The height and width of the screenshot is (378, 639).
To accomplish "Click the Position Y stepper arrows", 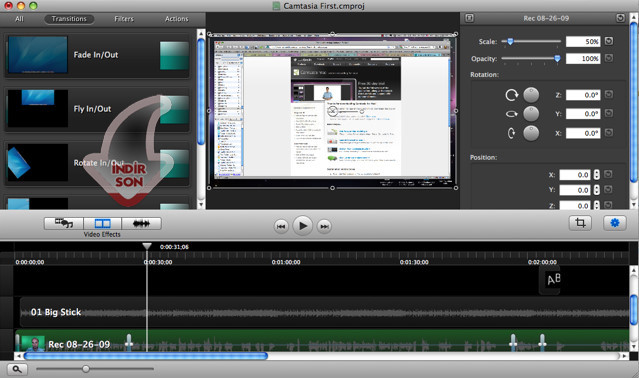I will [597, 190].
